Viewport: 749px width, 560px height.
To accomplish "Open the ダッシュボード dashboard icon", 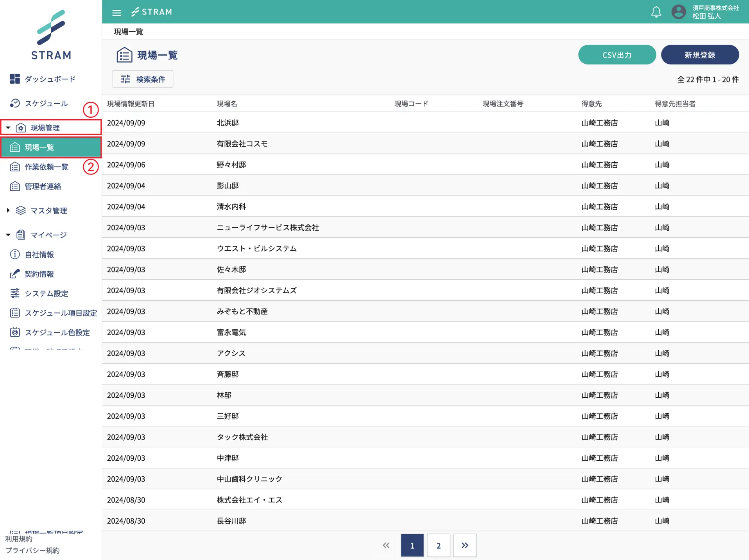I will [15, 79].
